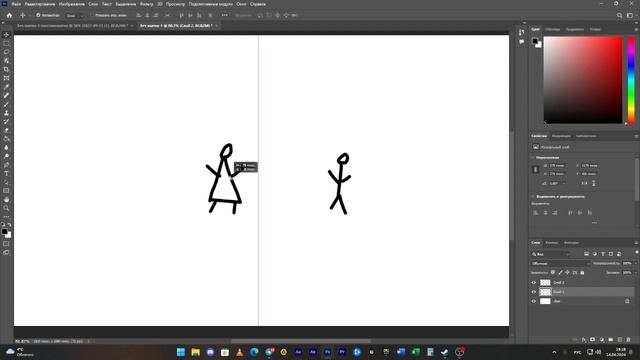Click inside the color picker field
This screenshot has height=360, width=640.
[x=583, y=80]
